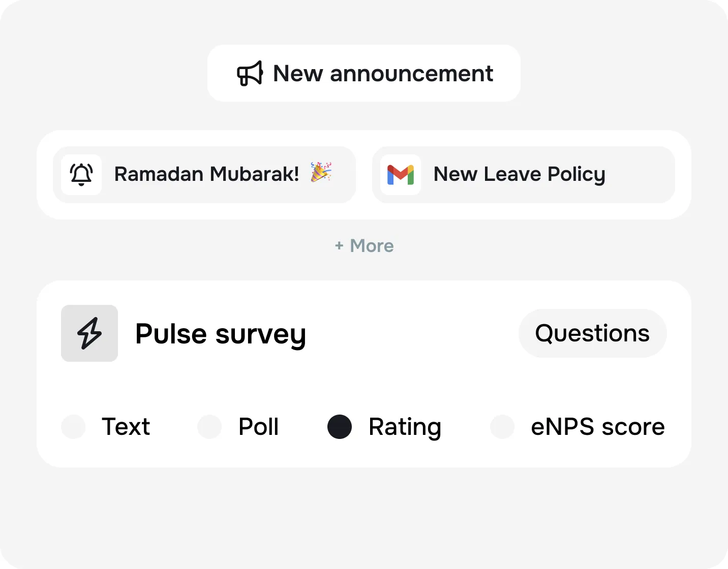Open the Ramadan Mubarak! announcement text

coord(206,174)
